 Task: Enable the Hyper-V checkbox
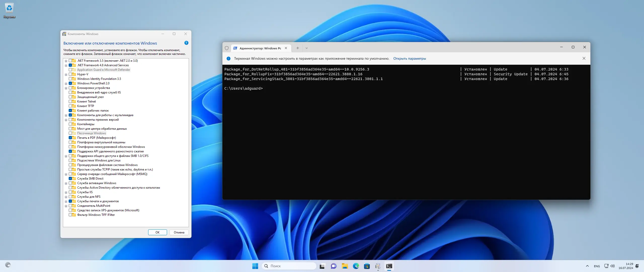70,74
